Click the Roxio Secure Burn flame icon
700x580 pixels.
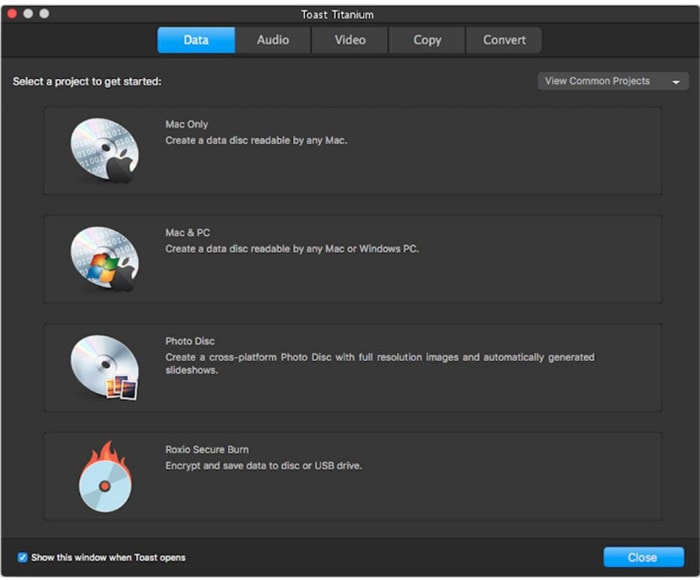[105, 476]
